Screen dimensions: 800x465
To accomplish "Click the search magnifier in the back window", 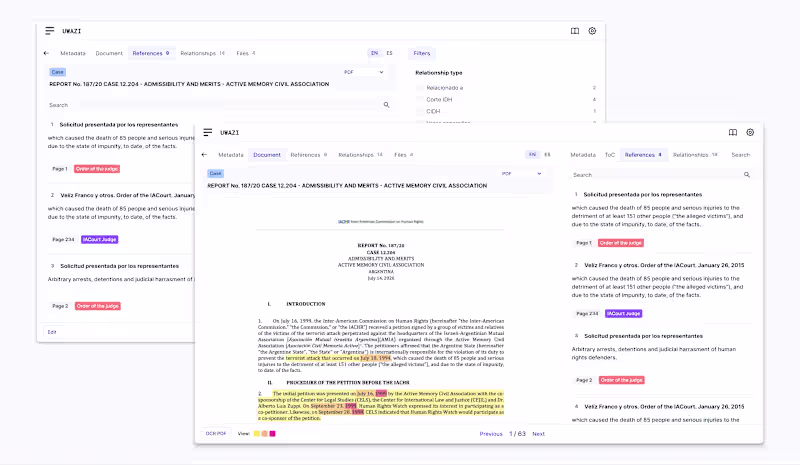I will [386, 105].
